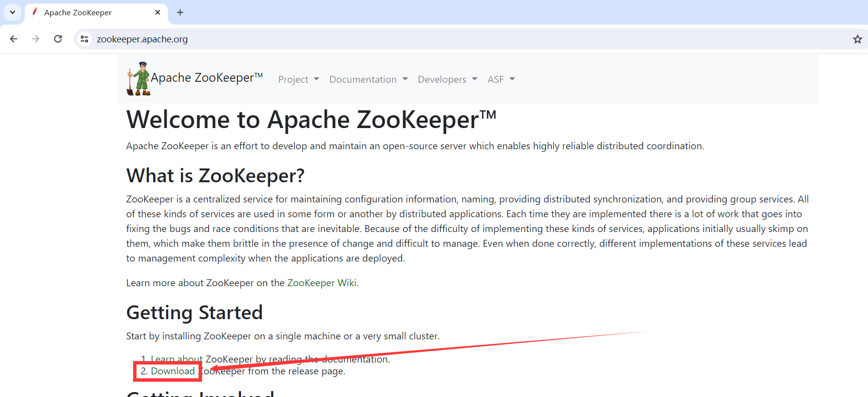This screenshot has height=397, width=868.
Task: Click the ZooKeeper mascot logo
Action: click(139, 78)
